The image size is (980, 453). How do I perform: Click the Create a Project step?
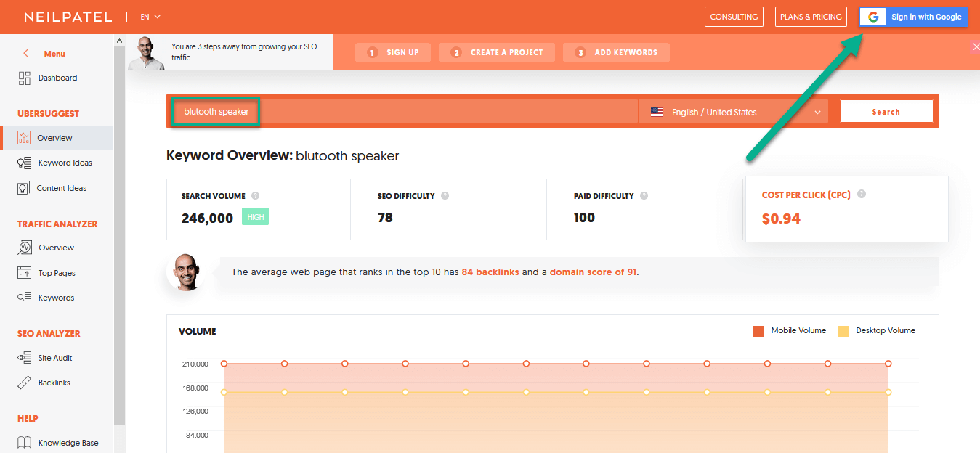pyautogui.click(x=497, y=52)
